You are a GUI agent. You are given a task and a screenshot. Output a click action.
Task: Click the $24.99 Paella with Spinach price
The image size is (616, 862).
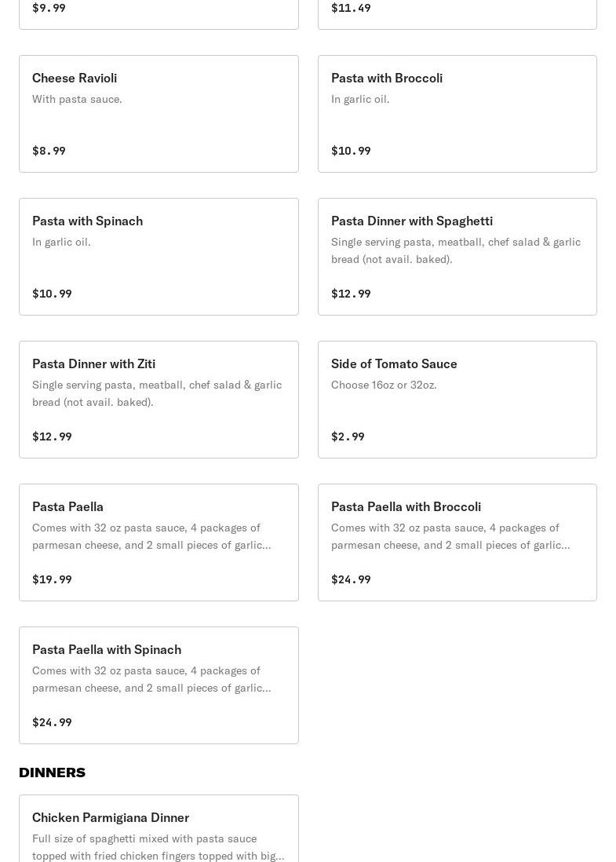[x=53, y=722]
